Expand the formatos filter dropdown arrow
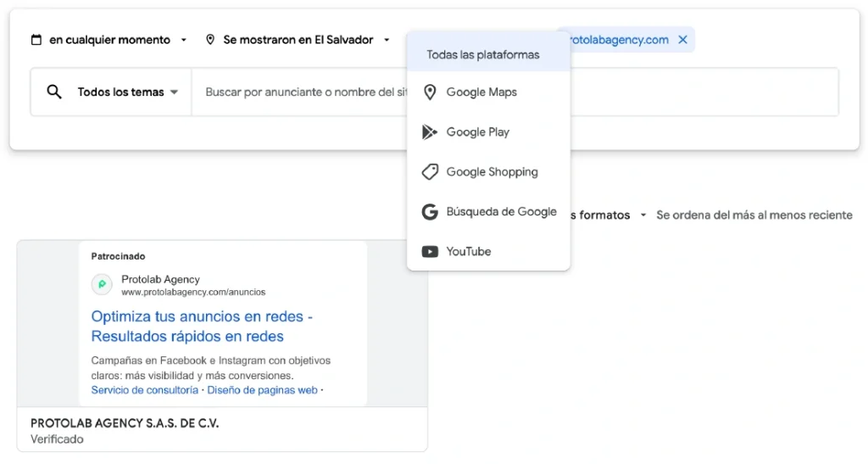 coord(643,215)
